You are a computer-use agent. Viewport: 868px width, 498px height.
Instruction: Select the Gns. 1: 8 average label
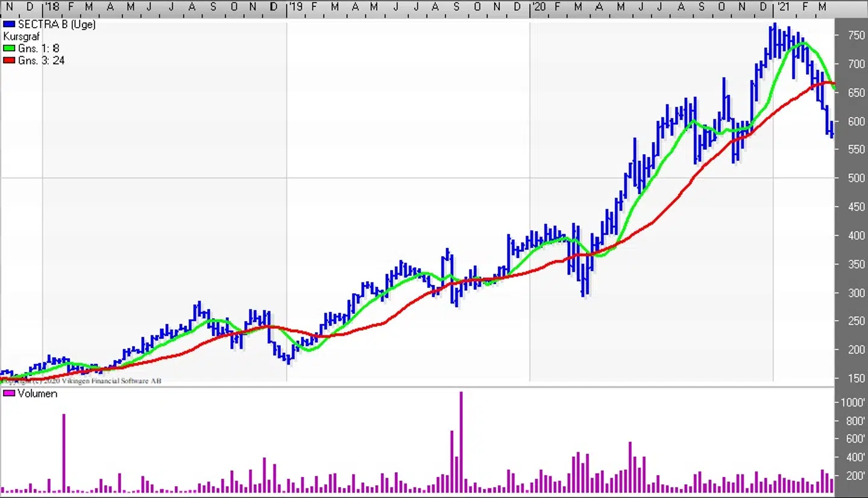click(x=39, y=49)
